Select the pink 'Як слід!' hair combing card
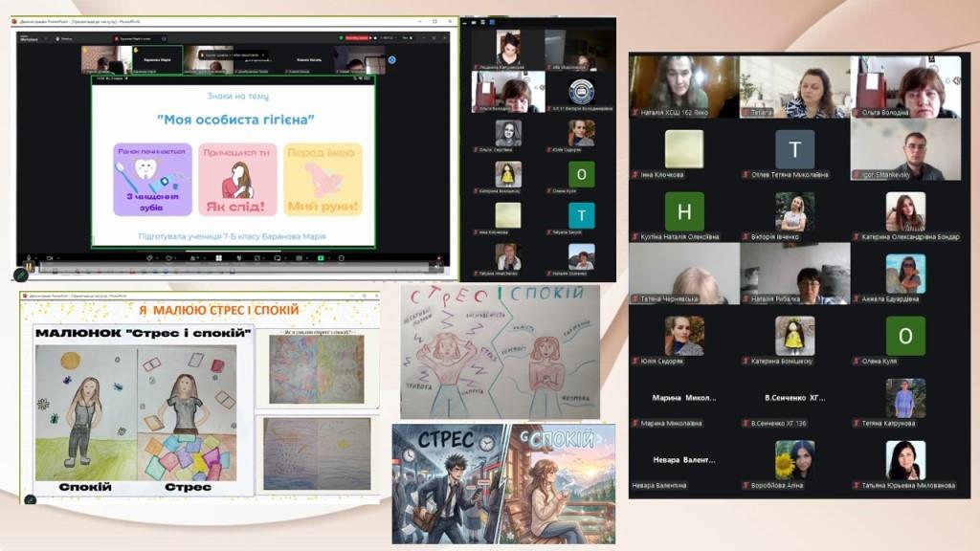Viewport: 980px width, 551px height. [x=237, y=180]
